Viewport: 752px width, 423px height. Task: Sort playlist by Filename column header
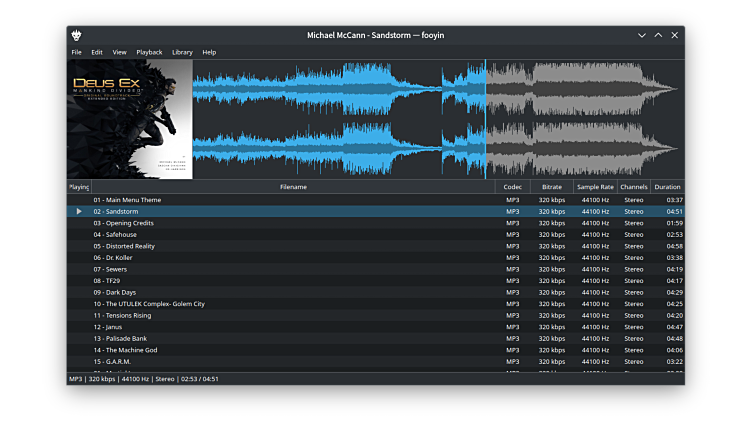293,187
